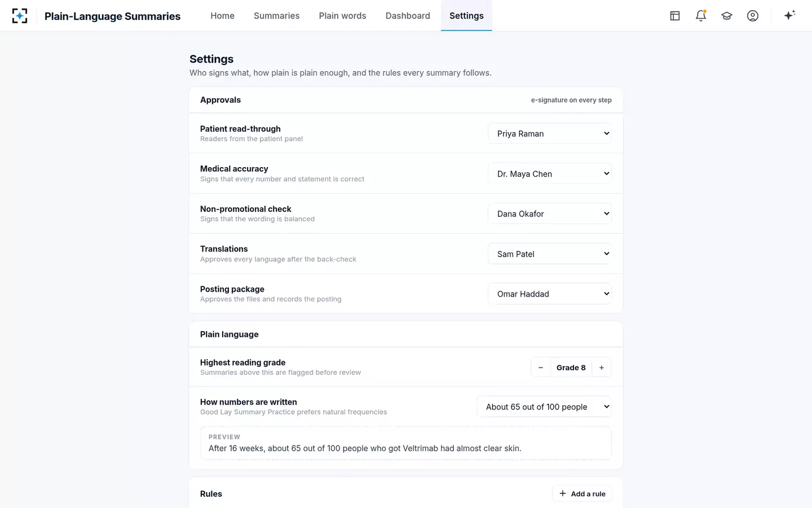Decrease the highest reading grade
This screenshot has width=812, height=508.
[540, 367]
